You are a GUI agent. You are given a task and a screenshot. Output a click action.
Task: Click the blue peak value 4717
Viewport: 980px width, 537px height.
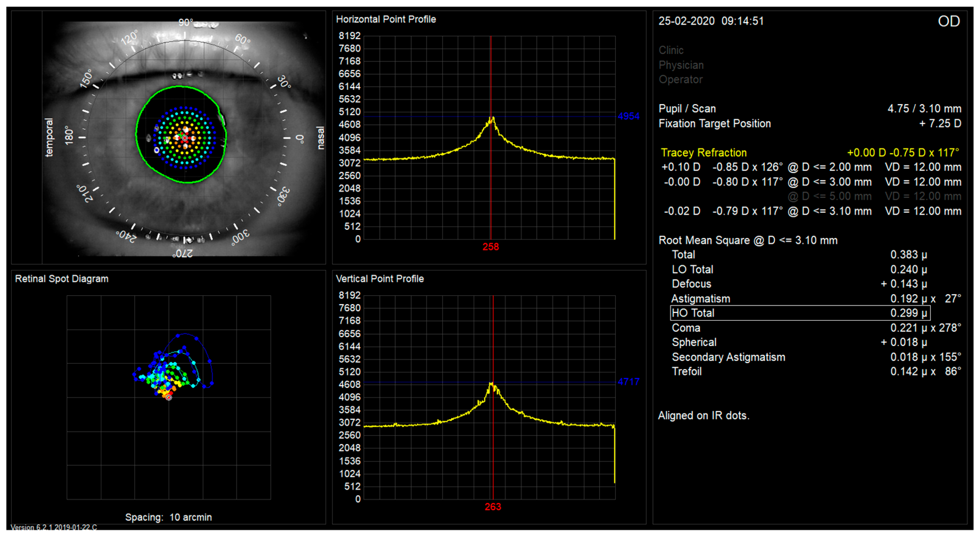pos(628,381)
